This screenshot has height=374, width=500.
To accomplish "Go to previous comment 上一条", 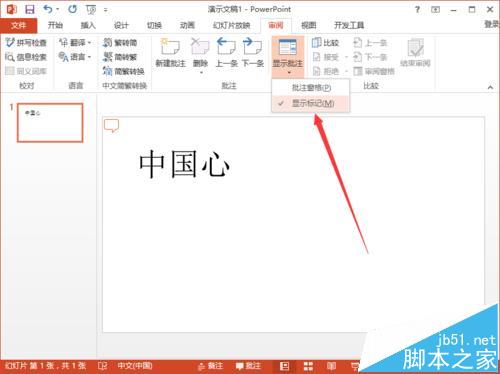I will coord(226,53).
